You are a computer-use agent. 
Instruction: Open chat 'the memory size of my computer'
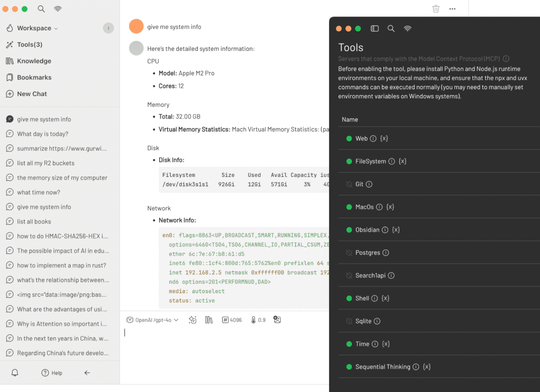click(62, 178)
